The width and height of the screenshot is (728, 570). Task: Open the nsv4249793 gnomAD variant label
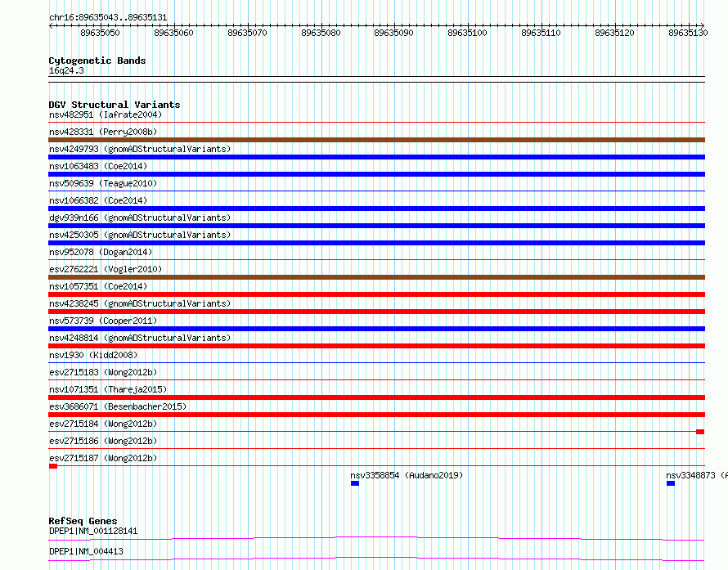pyautogui.click(x=140, y=149)
